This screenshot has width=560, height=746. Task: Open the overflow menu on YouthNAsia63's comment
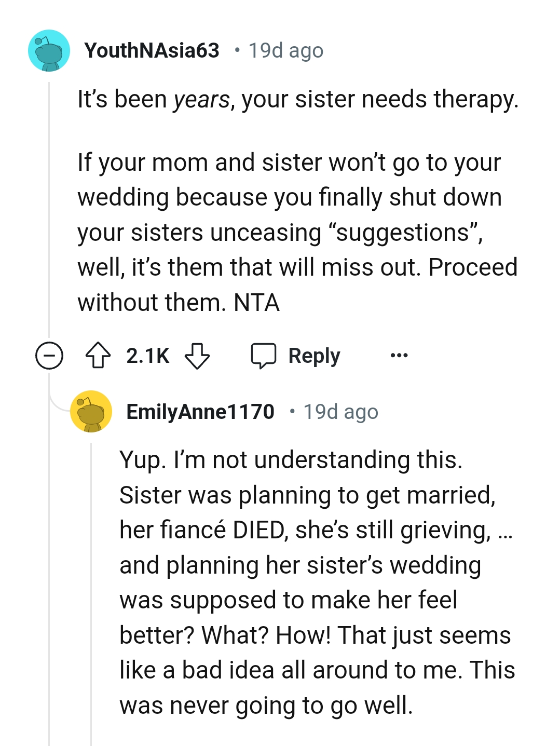pos(400,356)
